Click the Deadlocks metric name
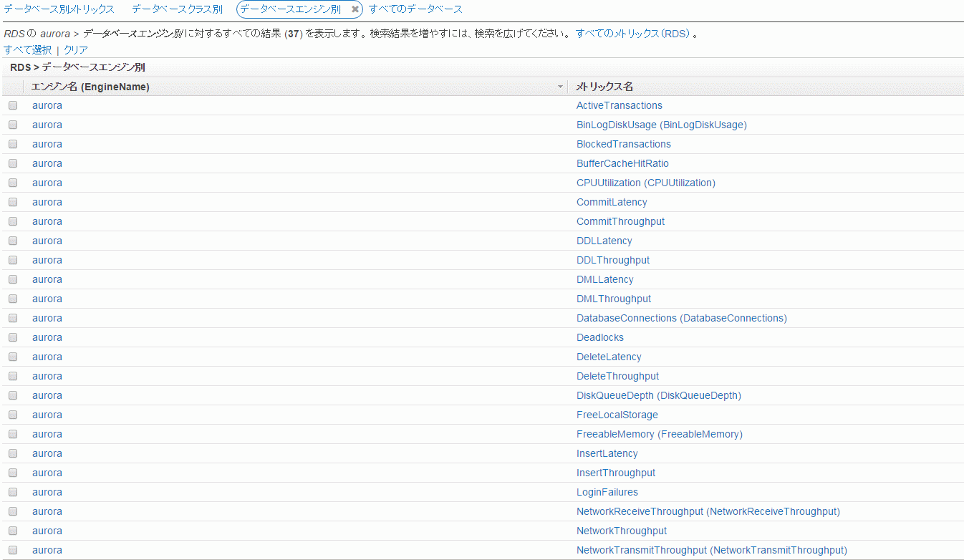The height and width of the screenshot is (560, 964). tap(600, 337)
